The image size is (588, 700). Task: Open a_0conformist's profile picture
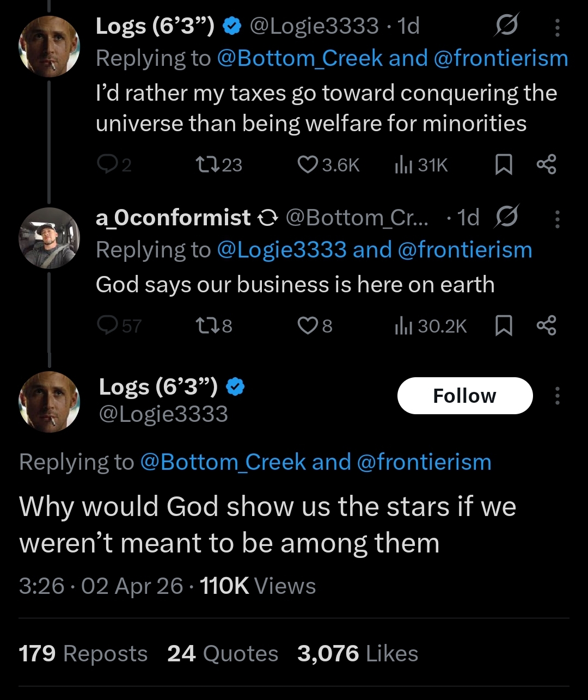pos(49,238)
